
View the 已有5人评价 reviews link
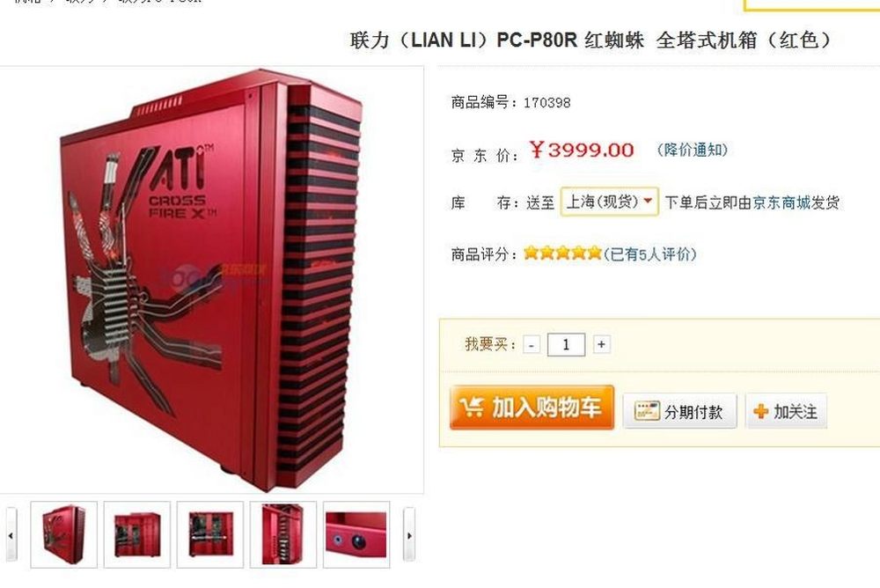click(650, 254)
